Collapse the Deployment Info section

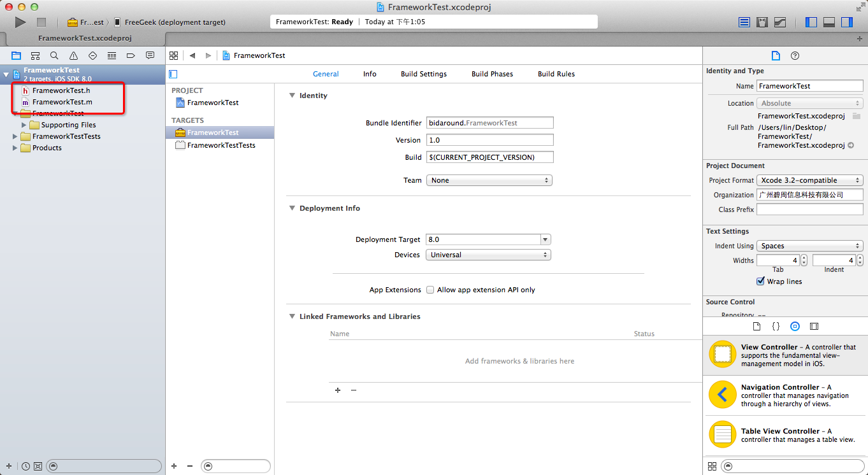click(292, 208)
